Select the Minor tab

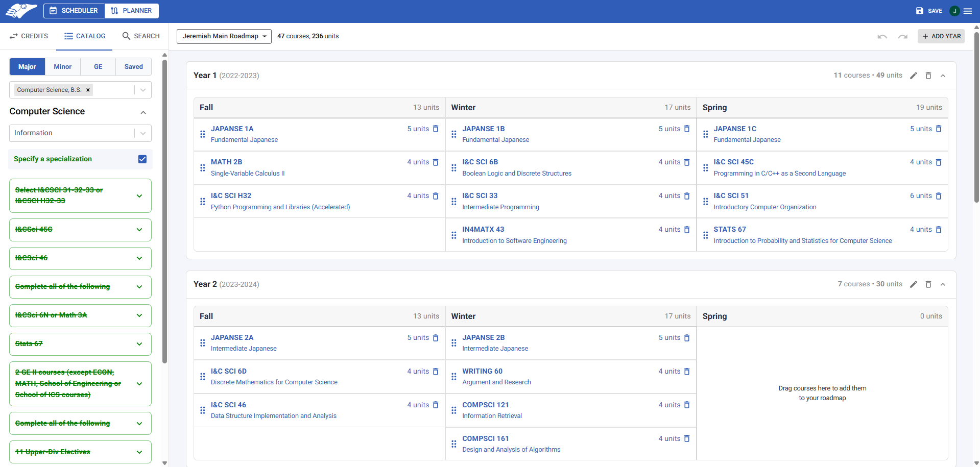(x=62, y=66)
